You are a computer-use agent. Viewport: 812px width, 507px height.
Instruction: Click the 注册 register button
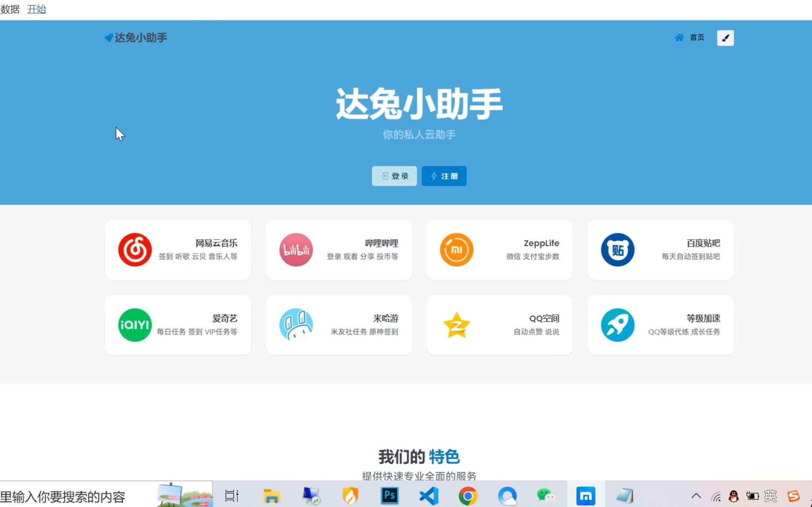444,176
